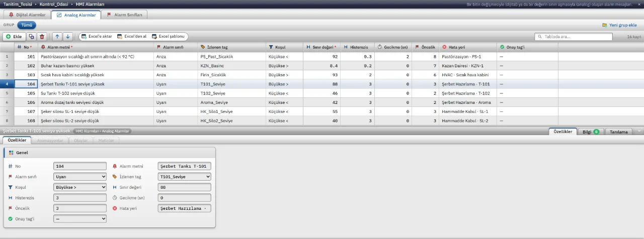This screenshot has height=239, width=644.
Task: Open the Onay tag'i dropdown
Action: pyautogui.click(x=80, y=219)
